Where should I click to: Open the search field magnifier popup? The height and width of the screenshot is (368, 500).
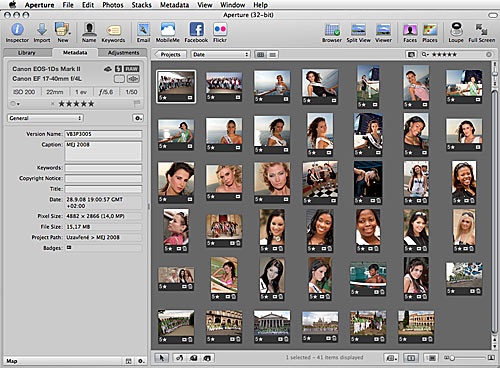[x=425, y=54]
